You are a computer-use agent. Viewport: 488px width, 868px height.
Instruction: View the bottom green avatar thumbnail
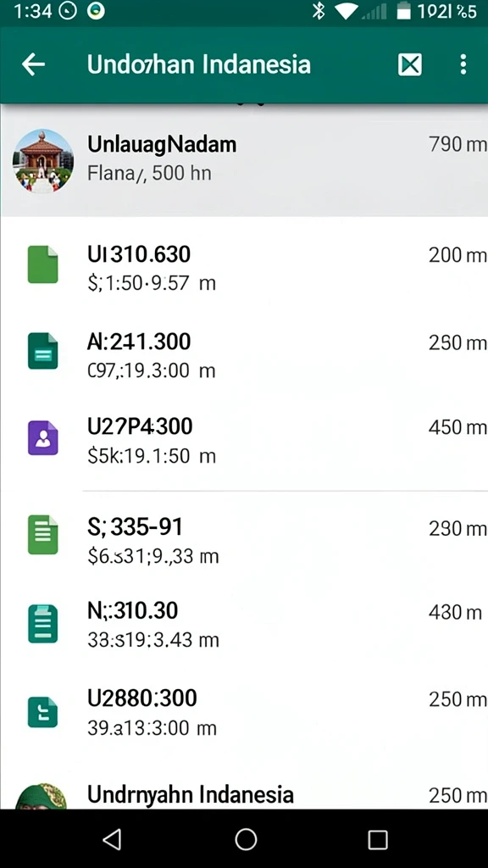click(x=40, y=796)
